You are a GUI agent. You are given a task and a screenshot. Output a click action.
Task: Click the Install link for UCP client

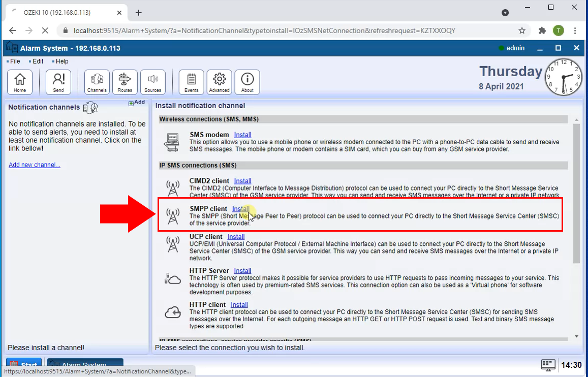click(236, 236)
